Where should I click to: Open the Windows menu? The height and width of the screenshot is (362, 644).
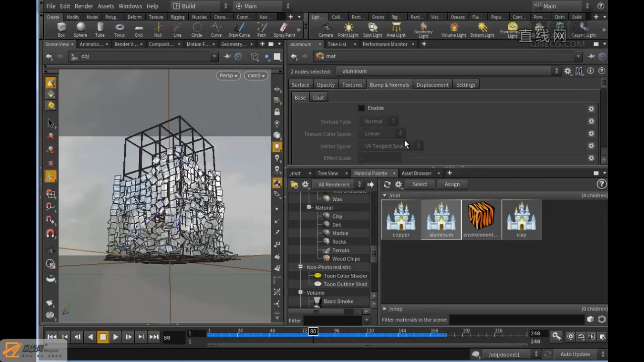130,6
